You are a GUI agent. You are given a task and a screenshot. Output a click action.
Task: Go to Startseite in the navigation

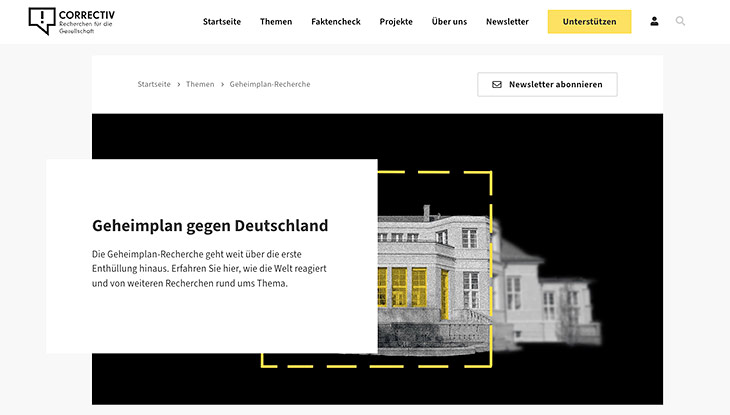coord(222,21)
